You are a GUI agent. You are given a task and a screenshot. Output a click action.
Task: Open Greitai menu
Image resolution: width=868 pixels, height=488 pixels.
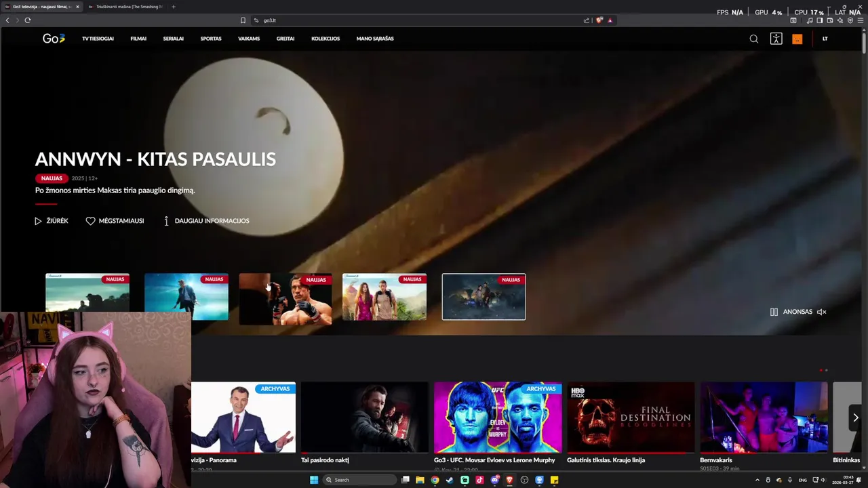pyautogui.click(x=285, y=39)
